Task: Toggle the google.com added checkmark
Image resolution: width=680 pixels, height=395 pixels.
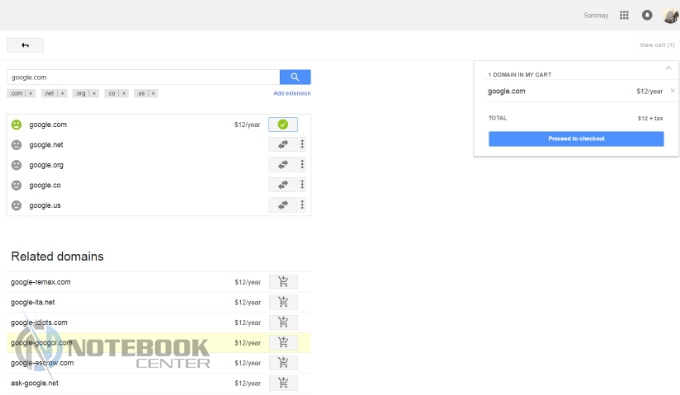Action: click(x=283, y=124)
